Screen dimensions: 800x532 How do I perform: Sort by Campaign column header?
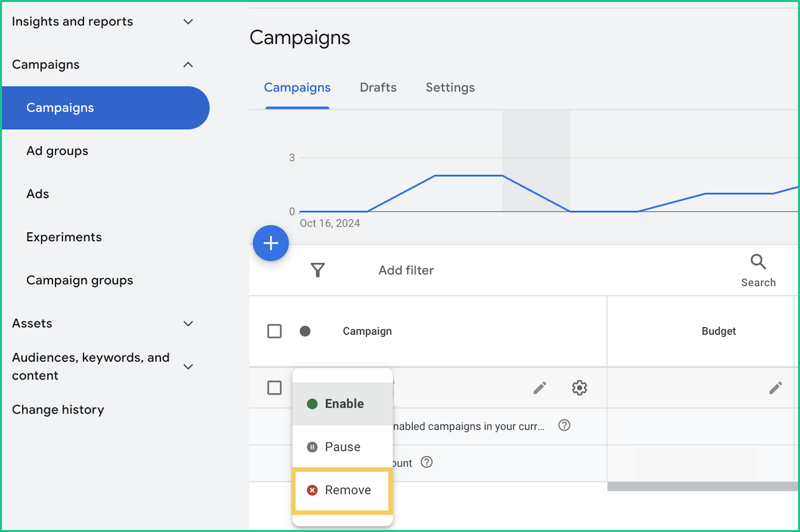click(x=367, y=331)
